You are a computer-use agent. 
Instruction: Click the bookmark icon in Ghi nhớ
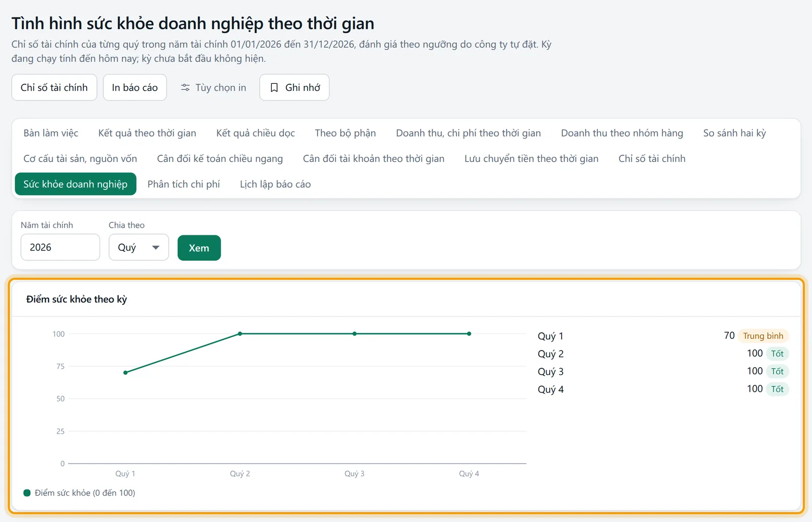point(274,88)
